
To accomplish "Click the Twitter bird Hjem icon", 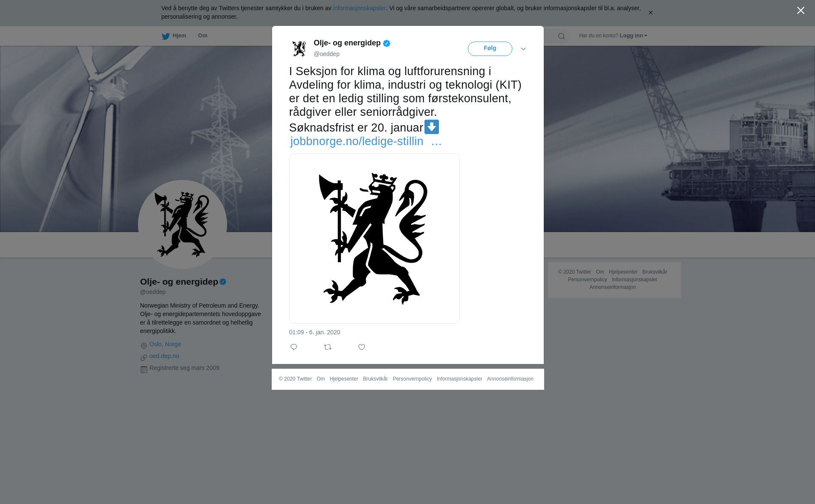I will click(x=166, y=36).
